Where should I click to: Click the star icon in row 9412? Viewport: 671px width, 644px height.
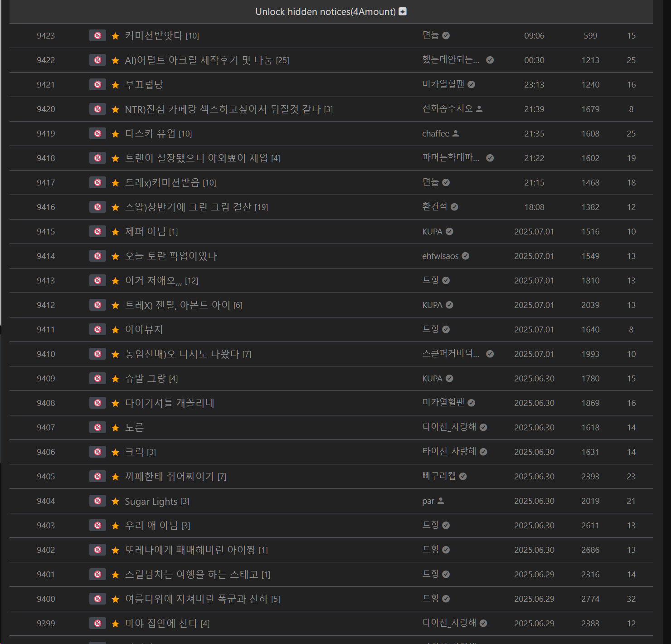[x=115, y=305]
